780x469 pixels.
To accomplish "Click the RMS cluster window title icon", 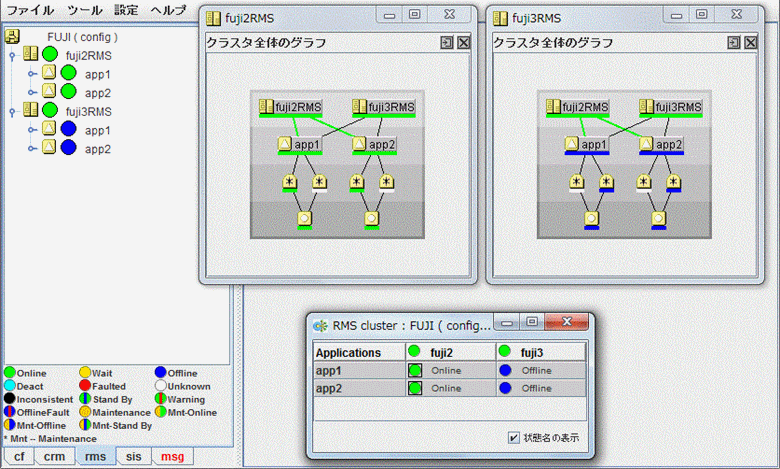I will coord(321,326).
